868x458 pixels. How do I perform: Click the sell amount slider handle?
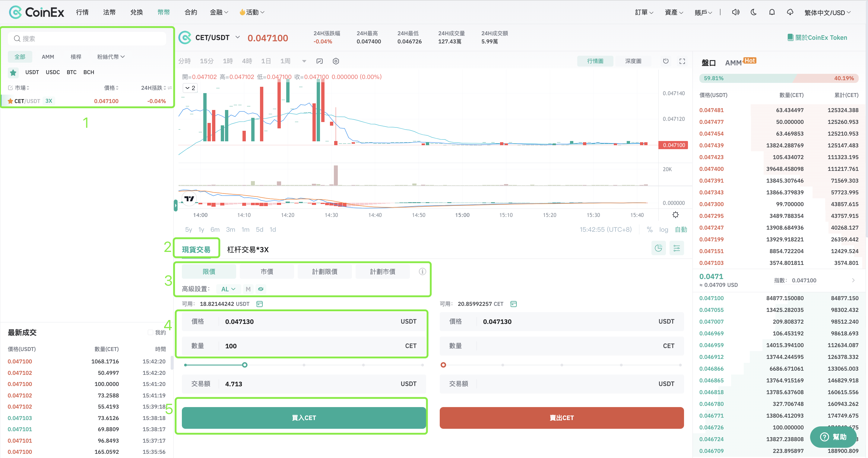pyautogui.click(x=443, y=365)
